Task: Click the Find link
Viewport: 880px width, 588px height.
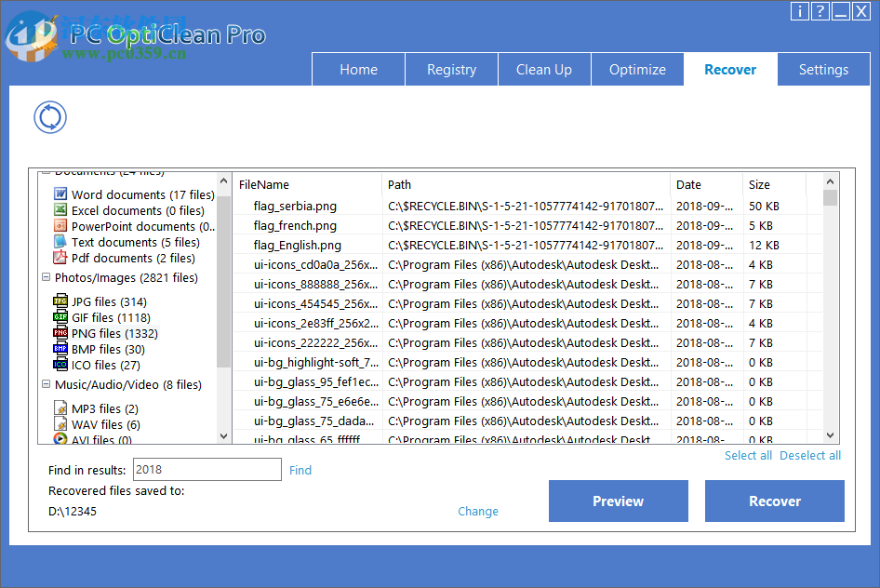Action: (300, 470)
